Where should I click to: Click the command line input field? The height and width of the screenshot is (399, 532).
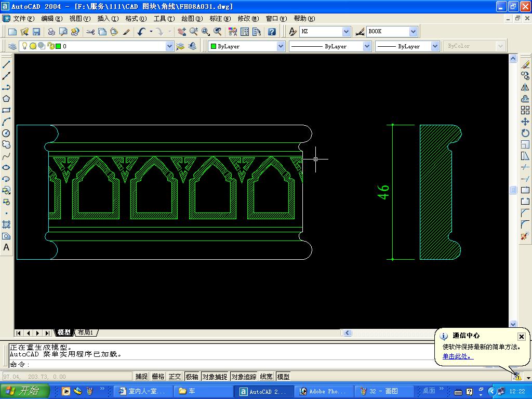(x=220, y=364)
